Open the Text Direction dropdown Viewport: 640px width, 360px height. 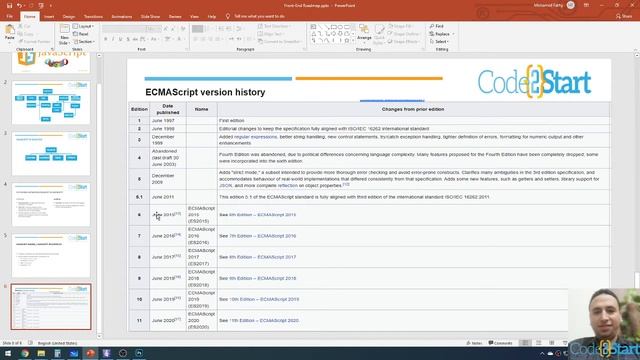pos(274,26)
